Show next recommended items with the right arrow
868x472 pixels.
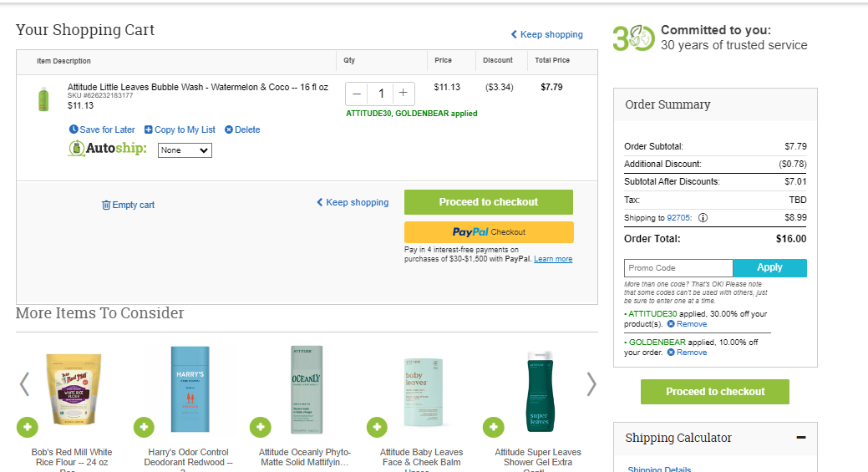coord(591,384)
